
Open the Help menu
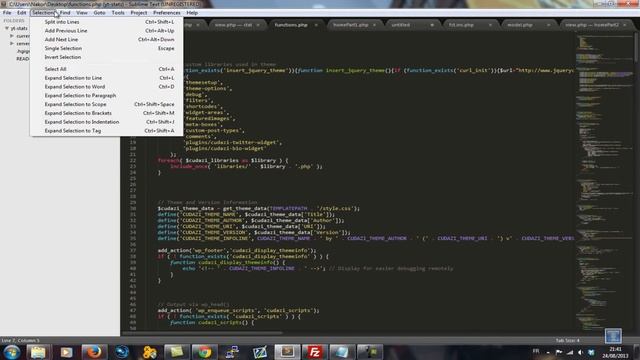click(192, 13)
